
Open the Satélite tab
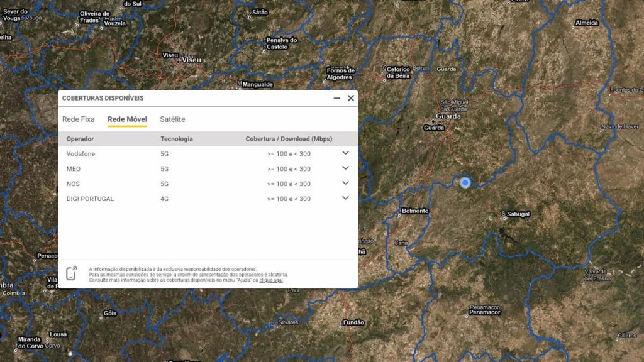172,119
